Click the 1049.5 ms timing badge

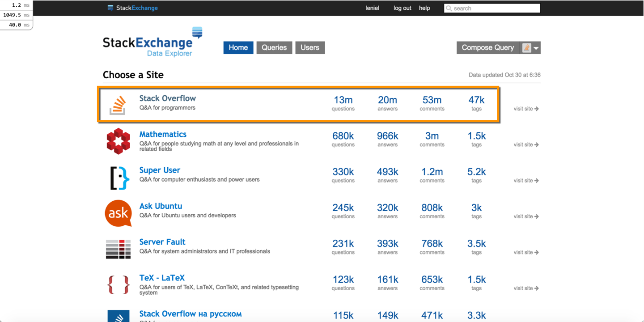[x=17, y=14]
